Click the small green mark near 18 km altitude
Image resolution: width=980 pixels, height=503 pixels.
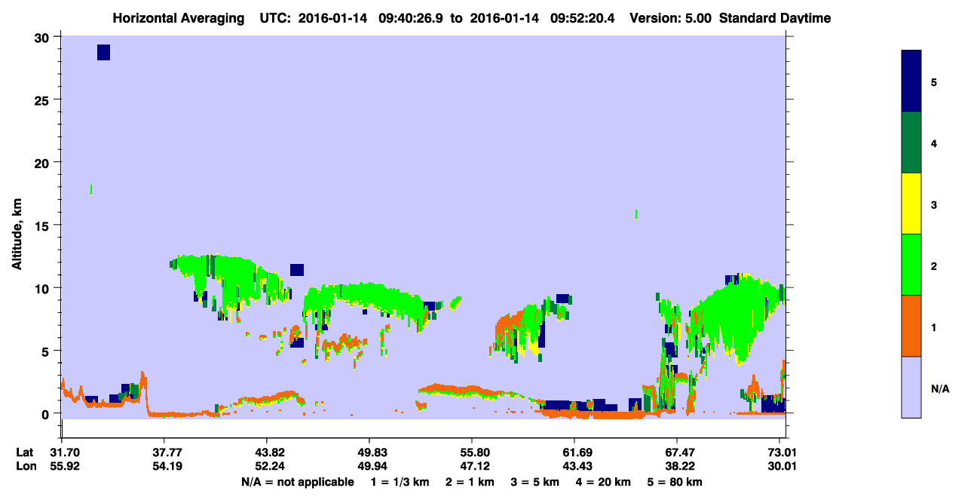pyautogui.click(x=91, y=189)
